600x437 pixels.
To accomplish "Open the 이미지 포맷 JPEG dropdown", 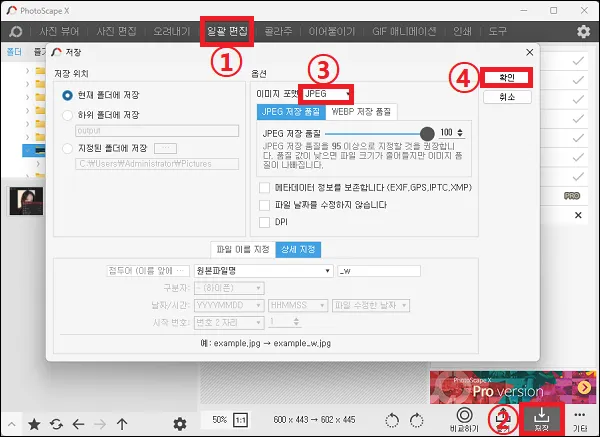I will (x=327, y=94).
